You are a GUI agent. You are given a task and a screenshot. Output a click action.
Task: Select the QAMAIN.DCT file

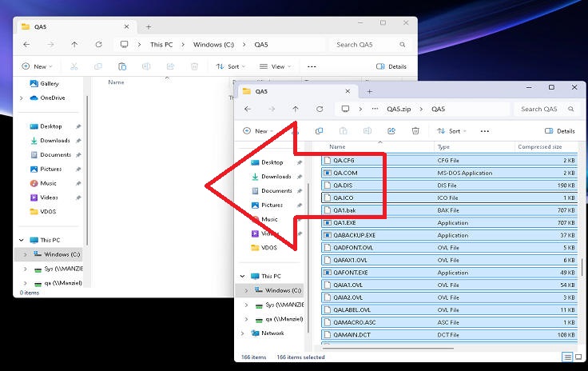449,334
